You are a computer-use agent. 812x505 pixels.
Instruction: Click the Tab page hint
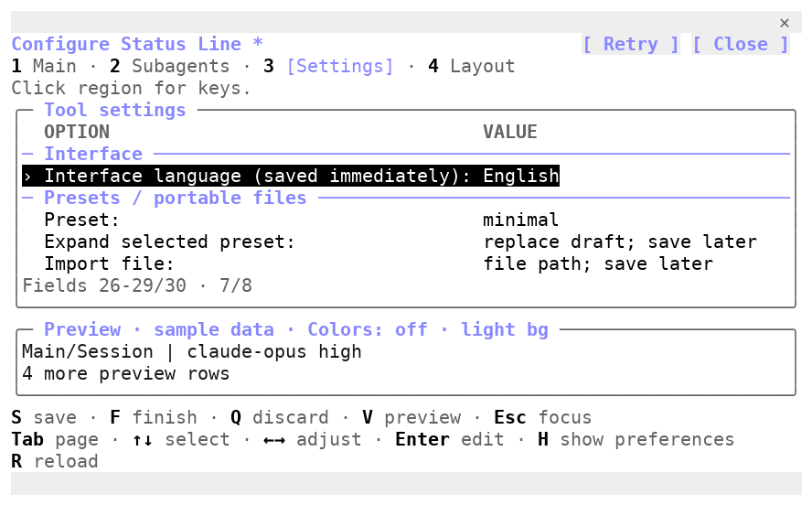(x=55, y=439)
